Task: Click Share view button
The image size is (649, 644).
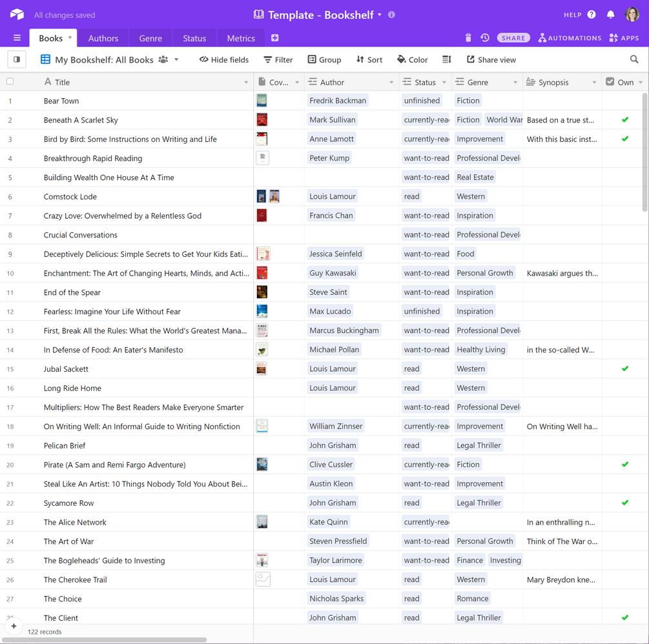Action: coord(491,59)
